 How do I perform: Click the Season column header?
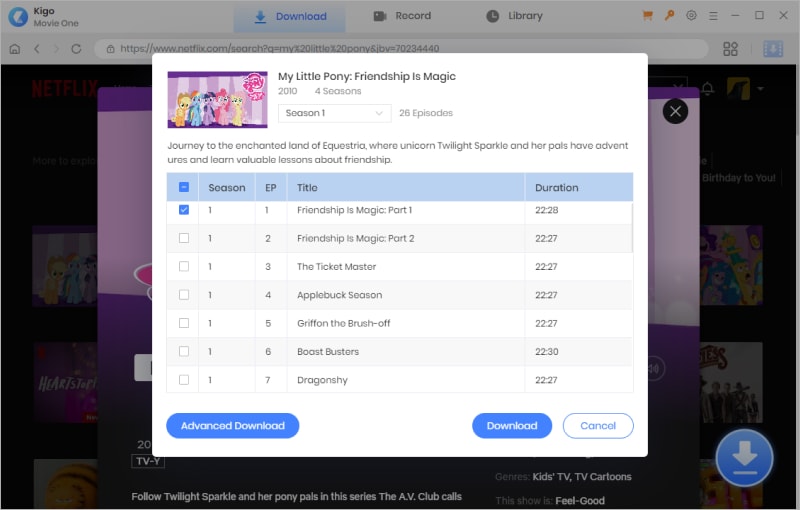(x=227, y=188)
